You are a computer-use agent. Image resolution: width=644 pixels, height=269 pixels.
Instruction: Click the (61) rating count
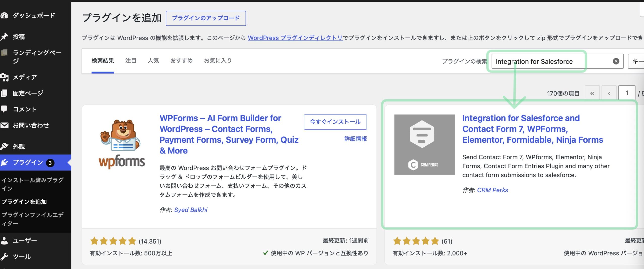point(447,241)
